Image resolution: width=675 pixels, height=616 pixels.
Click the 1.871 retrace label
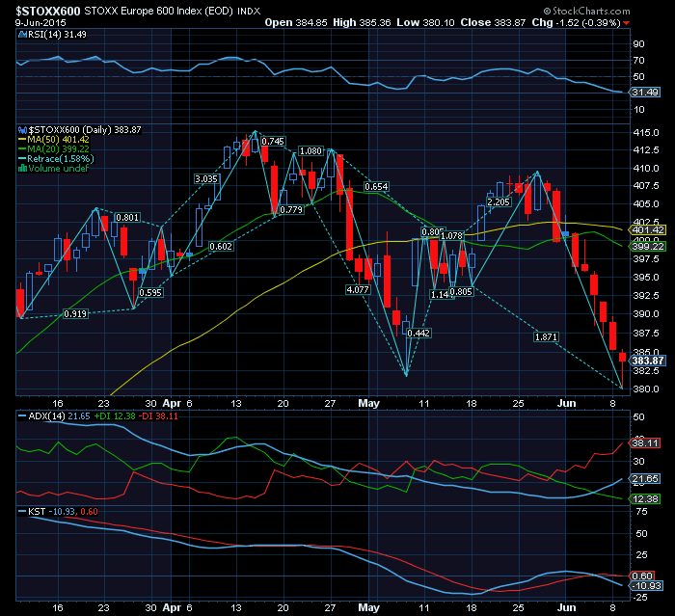click(x=546, y=336)
